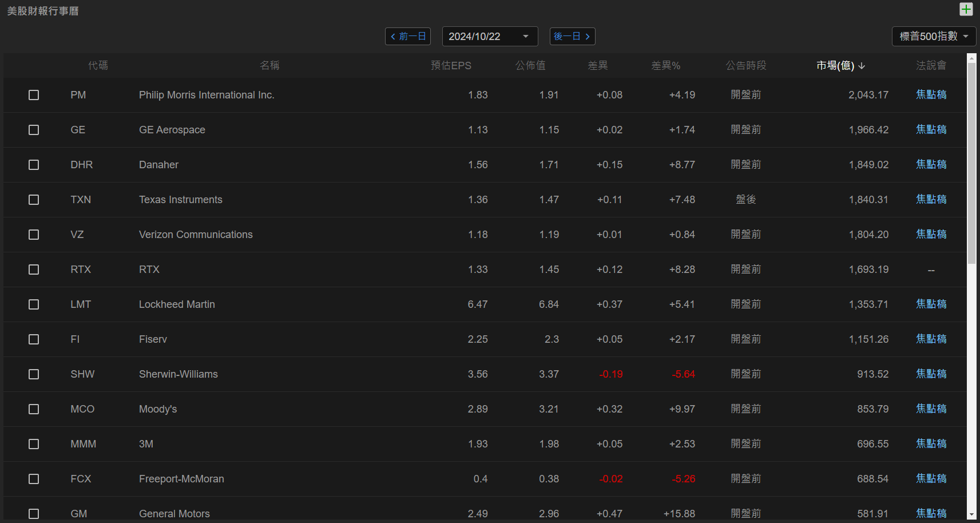980x523 pixels.
Task: Click the 6.84 reported EPS value
Action: (549, 304)
